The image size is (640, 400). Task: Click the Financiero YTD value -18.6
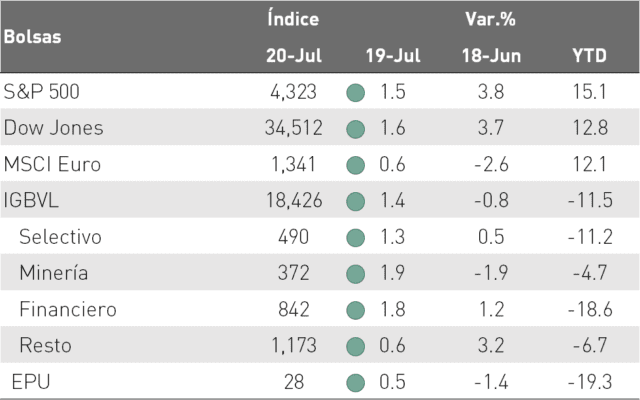click(590, 309)
